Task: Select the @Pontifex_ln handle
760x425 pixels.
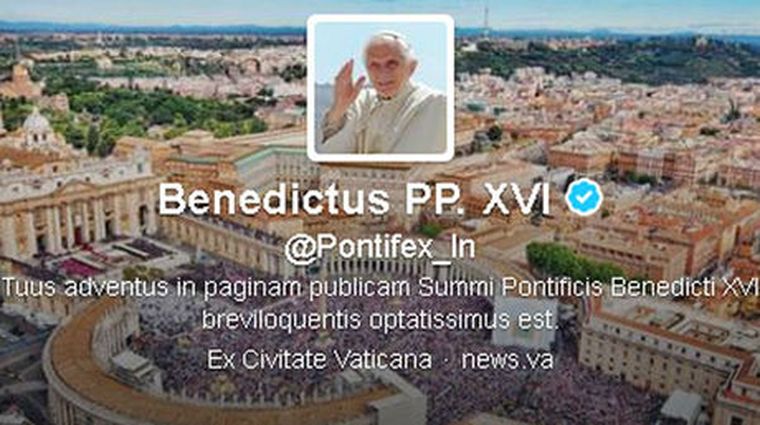Action: (380, 248)
